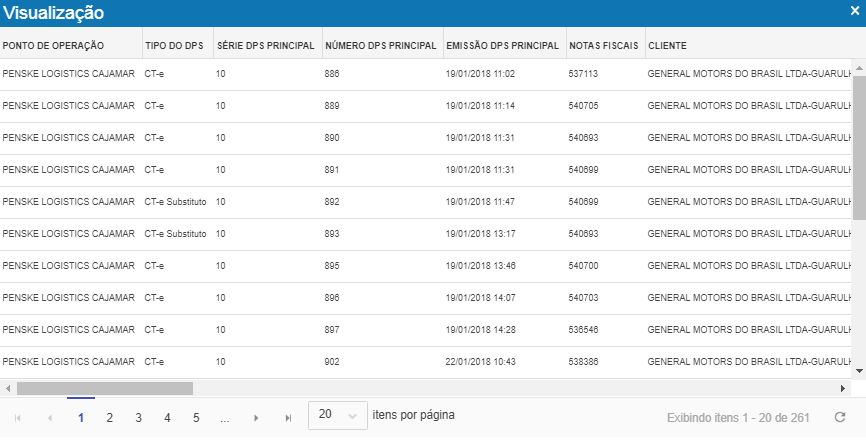Click emission date 19/01/2018 11:14
This screenshot has height=440, width=866.
point(480,105)
